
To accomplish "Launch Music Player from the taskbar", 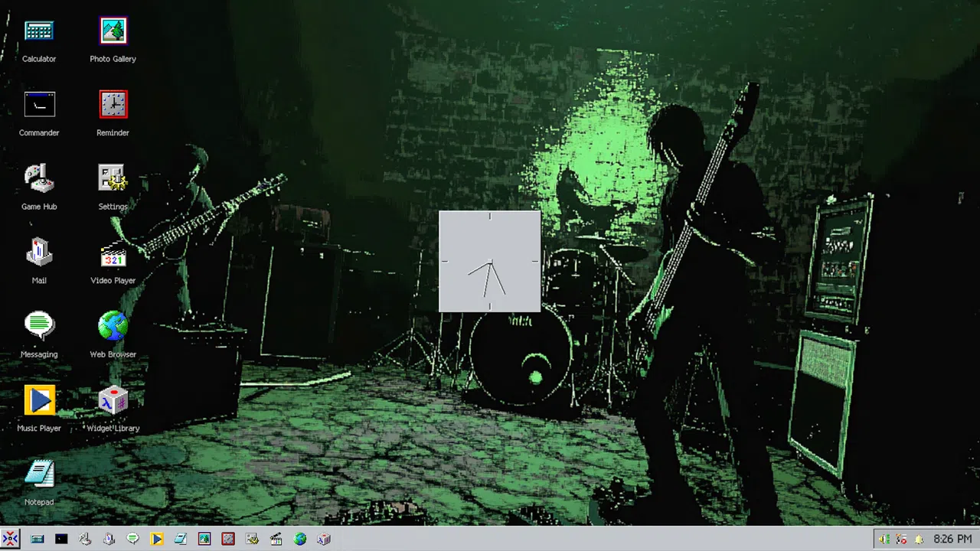I will (156, 539).
